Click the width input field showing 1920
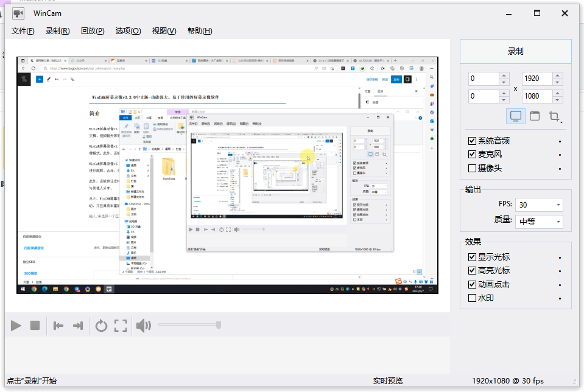The image size is (584, 392). click(537, 79)
